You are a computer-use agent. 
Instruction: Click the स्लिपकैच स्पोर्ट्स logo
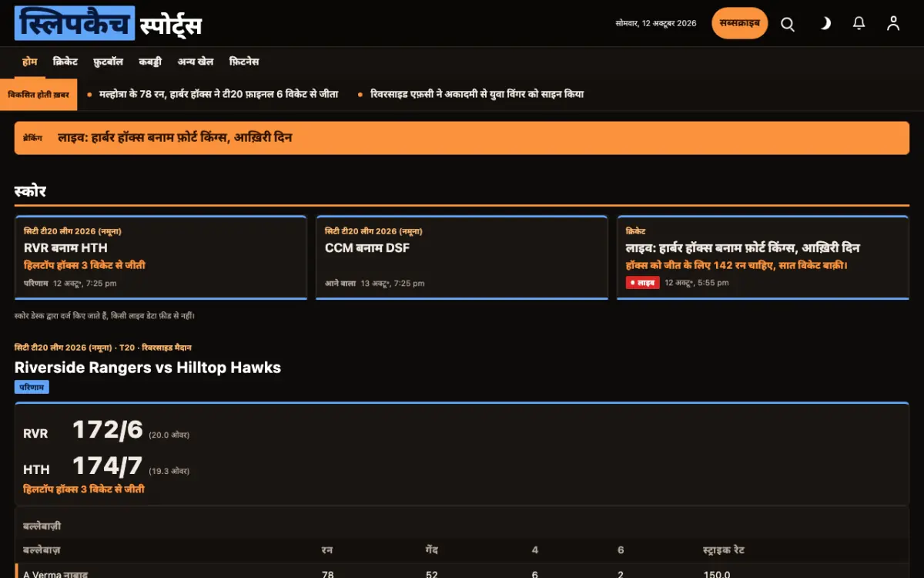pyautogui.click(x=108, y=24)
